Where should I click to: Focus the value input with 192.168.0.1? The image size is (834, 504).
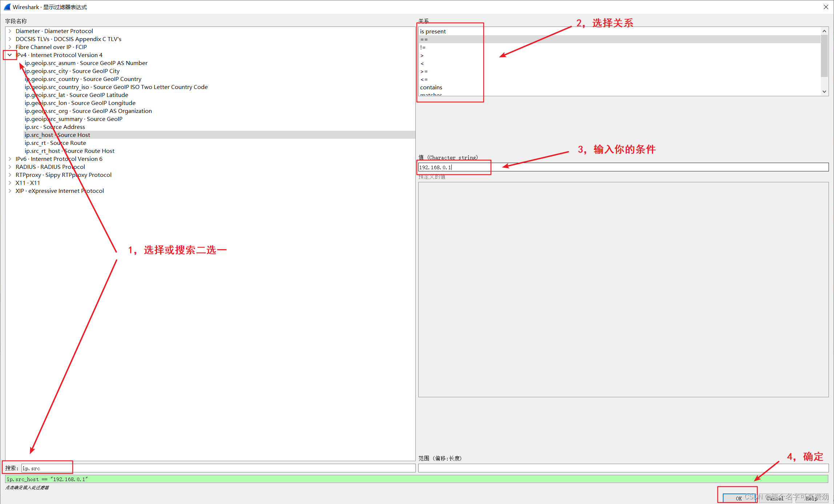(623, 167)
